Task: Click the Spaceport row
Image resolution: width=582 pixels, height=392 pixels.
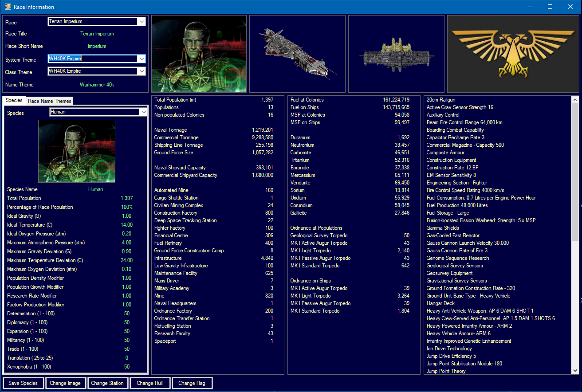Action: [x=214, y=341]
